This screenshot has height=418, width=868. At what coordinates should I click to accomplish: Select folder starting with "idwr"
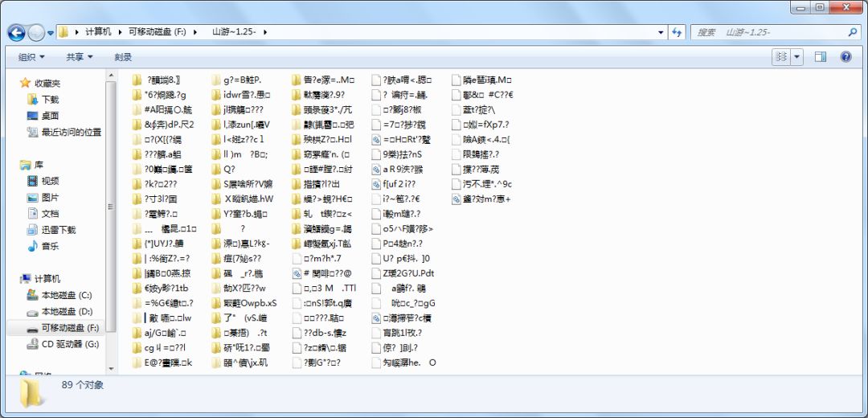tap(241, 94)
